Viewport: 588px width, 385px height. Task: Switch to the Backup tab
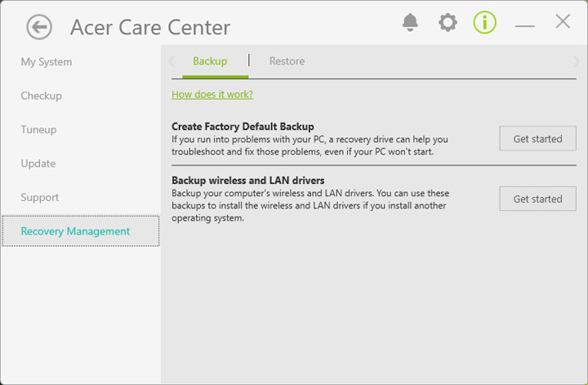210,61
